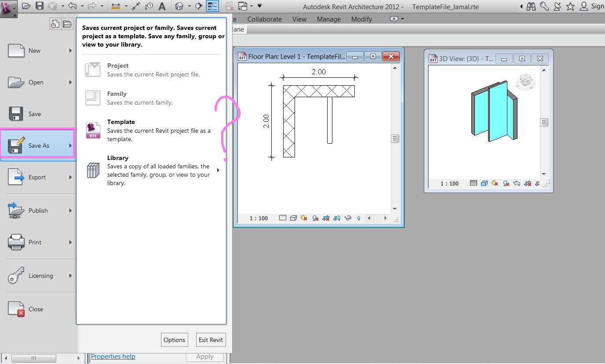Click the 1 : 100 scale in 3D View
This screenshot has width=605, height=364.
tap(449, 184)
